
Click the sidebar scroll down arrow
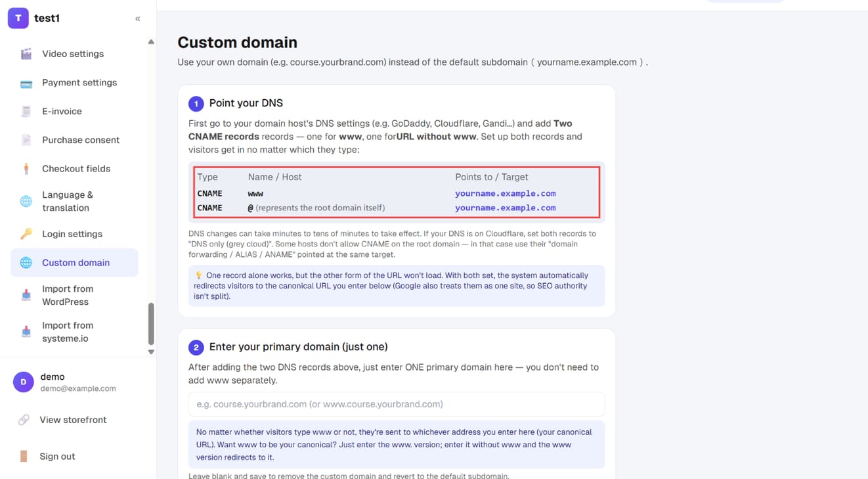click(x=151, y=352)
